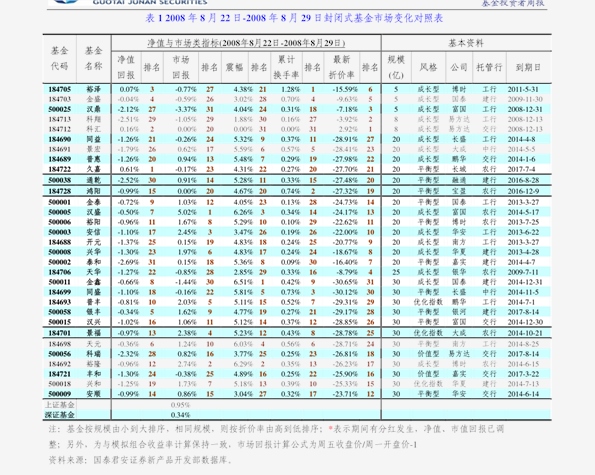Click the 最新折价率 column header
Viewport: 595px width, 475px height.
[x=341, y=67]
